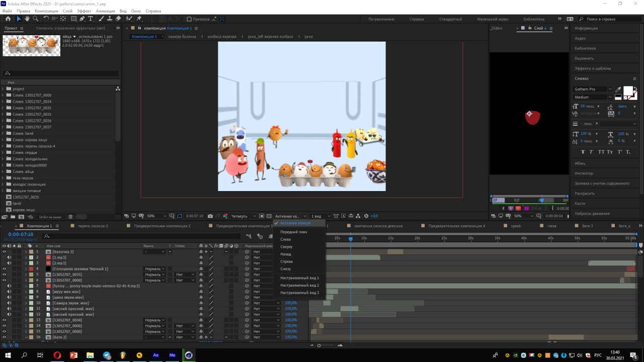Select the Pan Behind anchor point tool
Viewport: 644px width, 362px height.
[x=63, y=19]
